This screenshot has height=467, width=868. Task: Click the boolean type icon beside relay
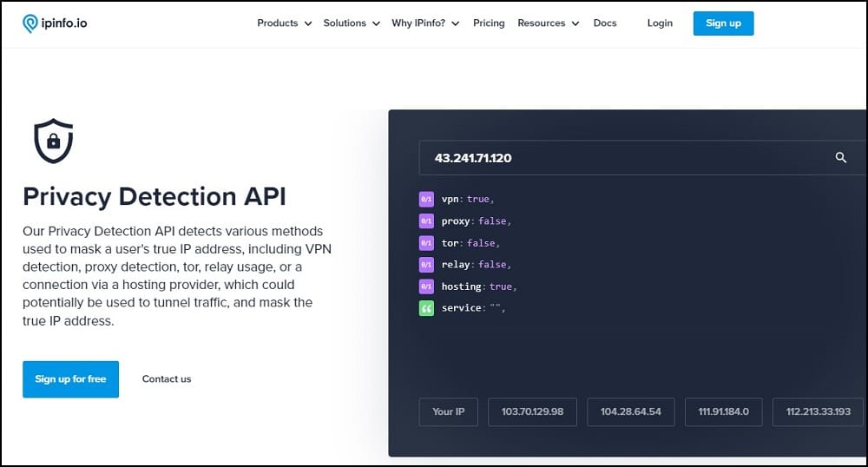click(426, 265)
